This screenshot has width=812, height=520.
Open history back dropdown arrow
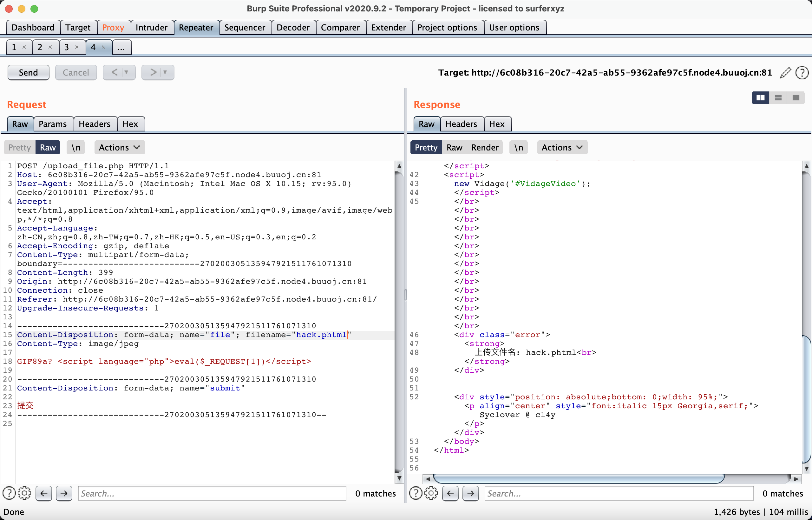click(127, 72)
